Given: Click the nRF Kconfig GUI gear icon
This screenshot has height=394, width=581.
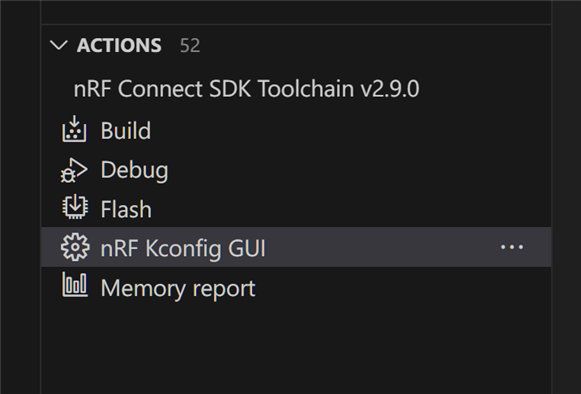Looking at the screenshot, I should (75, 247).
